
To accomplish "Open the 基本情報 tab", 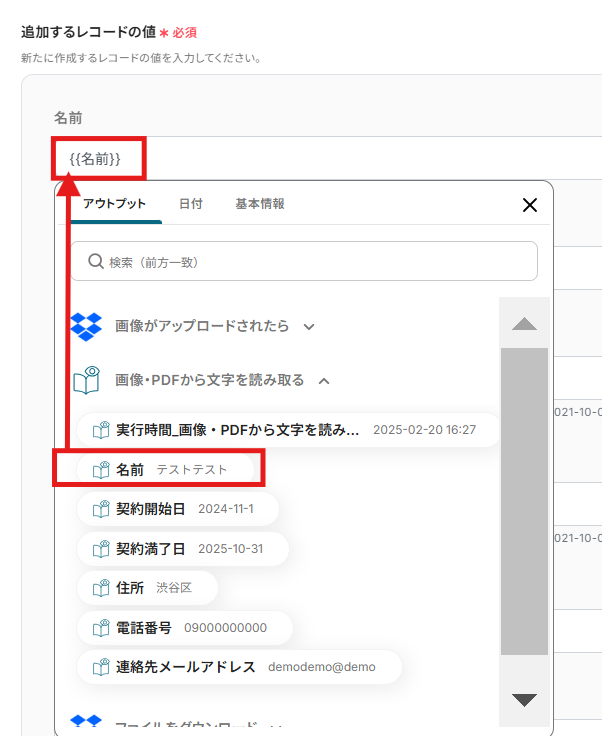I will (259, 204).
